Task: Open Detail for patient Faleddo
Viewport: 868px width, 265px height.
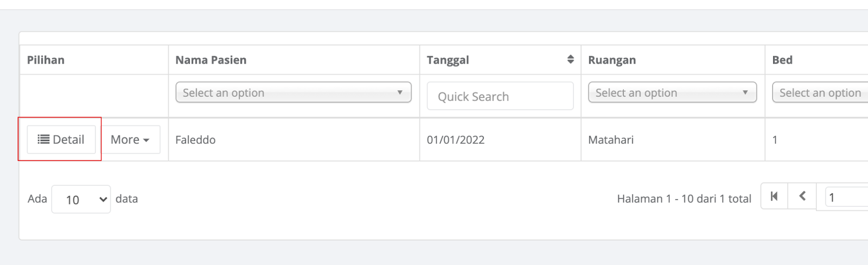Action: (x=61, y=140)
